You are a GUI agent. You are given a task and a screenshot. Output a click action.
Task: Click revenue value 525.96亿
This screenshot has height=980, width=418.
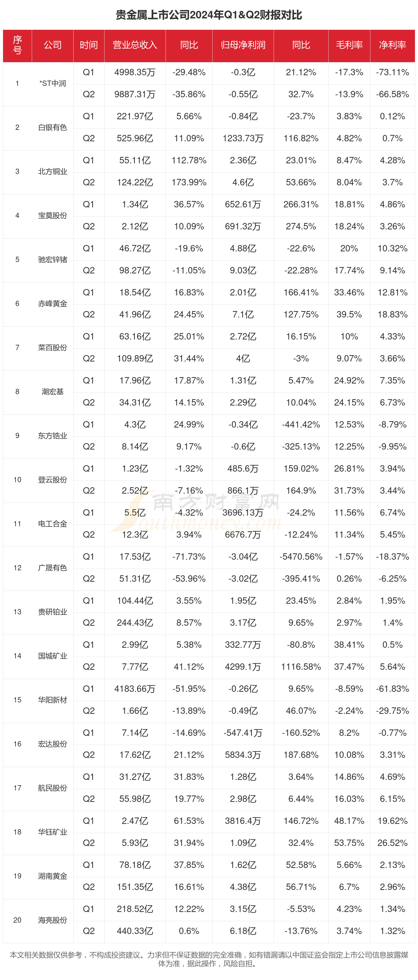click(135, 139)
